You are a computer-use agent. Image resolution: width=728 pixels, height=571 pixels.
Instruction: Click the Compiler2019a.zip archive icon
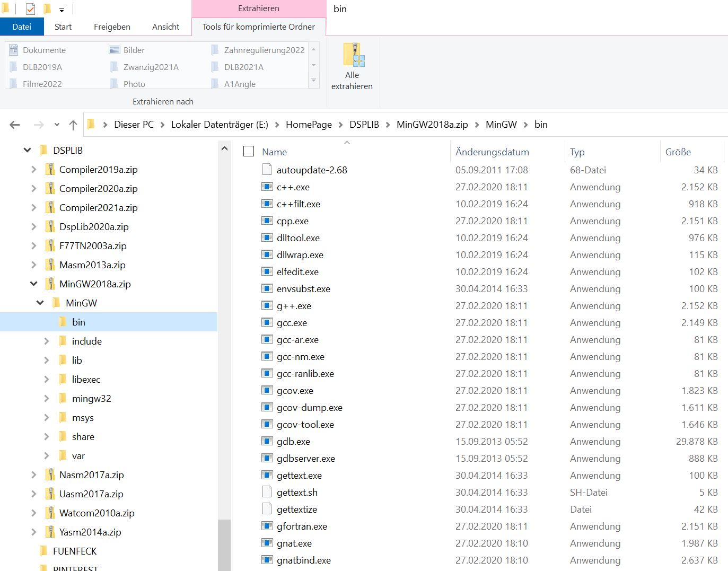pyautogui.click(x=50, y=170)
